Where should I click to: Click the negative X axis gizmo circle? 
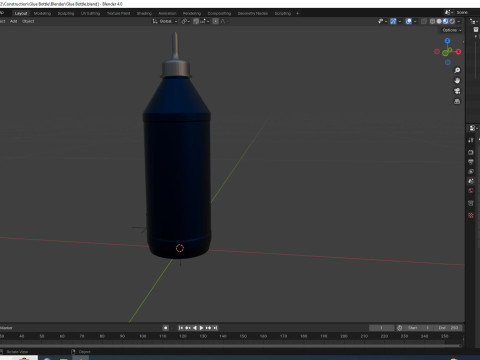click(x=437, y=51)
